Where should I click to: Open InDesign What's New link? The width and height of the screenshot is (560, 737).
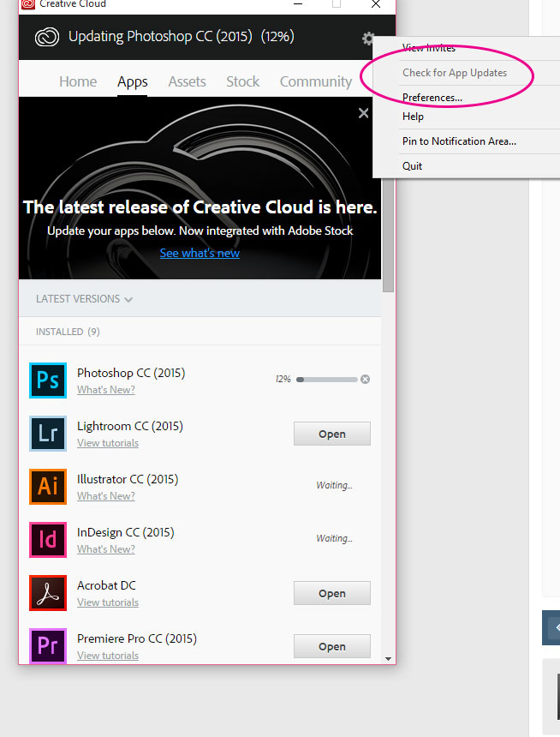click(x=105, y=549)
